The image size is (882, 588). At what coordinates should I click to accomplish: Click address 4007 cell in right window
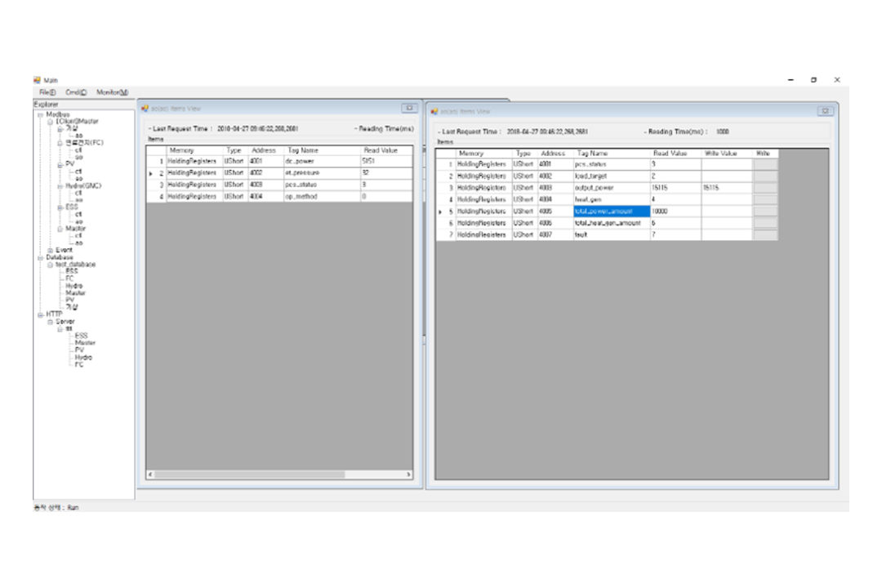(555, 235)
